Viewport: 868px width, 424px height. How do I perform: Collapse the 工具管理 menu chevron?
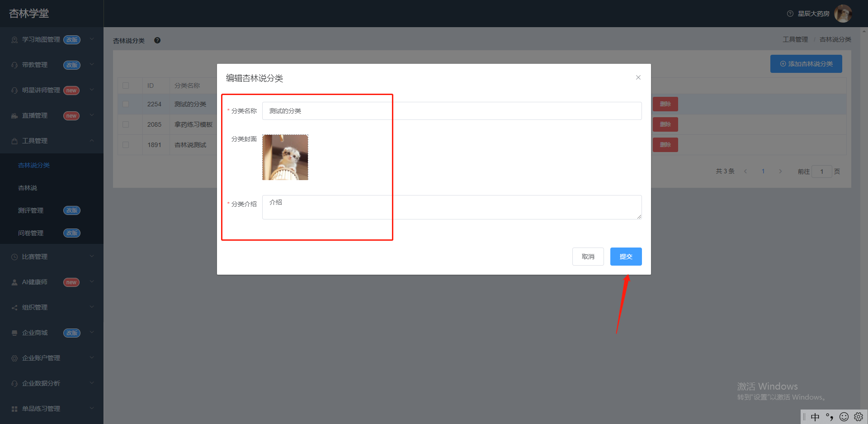point(92,141)
